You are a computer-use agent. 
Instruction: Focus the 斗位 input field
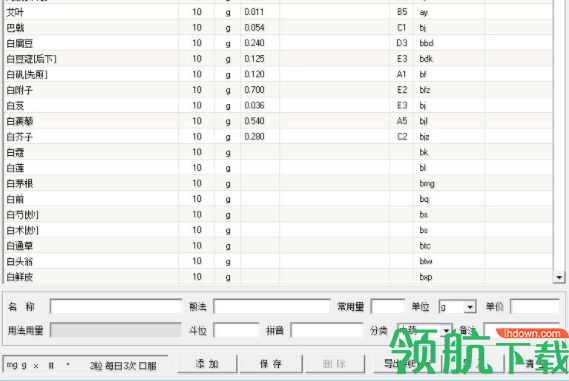236,330
